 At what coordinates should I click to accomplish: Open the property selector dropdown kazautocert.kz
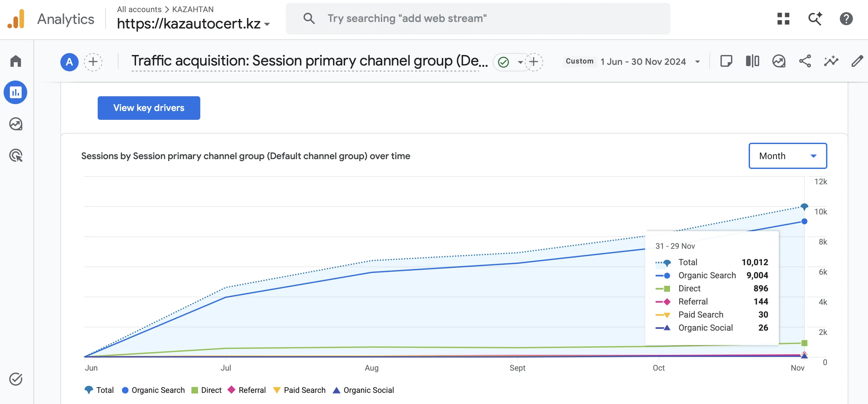tap(193, 24)
